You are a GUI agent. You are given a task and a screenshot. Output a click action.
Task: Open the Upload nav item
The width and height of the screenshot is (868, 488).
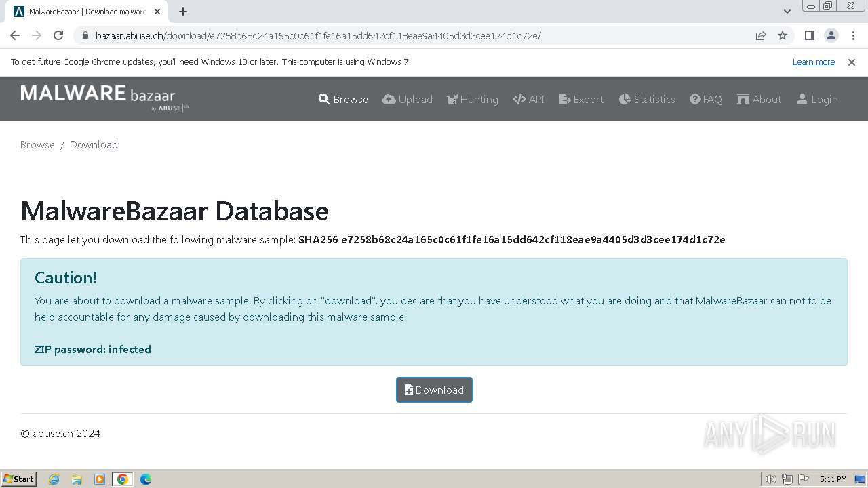(408, 99)
